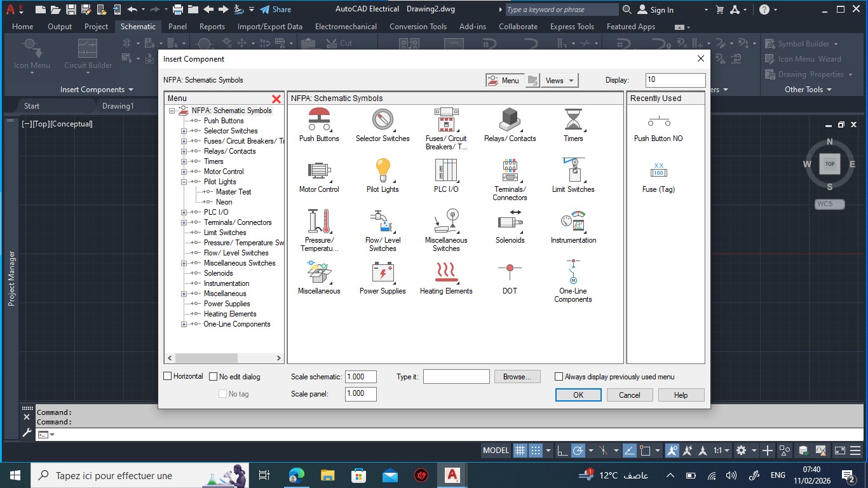Viewport: 868px width, 488px height.
Task: Select the Selector Switches icon
Action: (x=383, y=120)
